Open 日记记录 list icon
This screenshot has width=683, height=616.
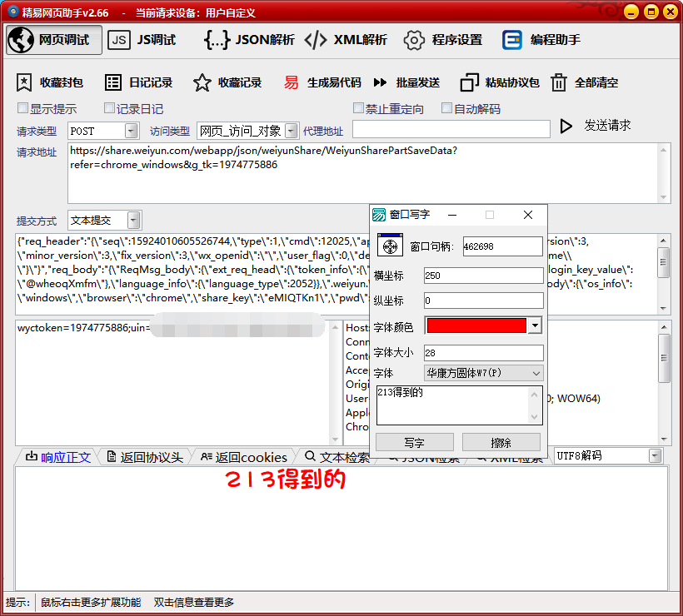[113, 82]
